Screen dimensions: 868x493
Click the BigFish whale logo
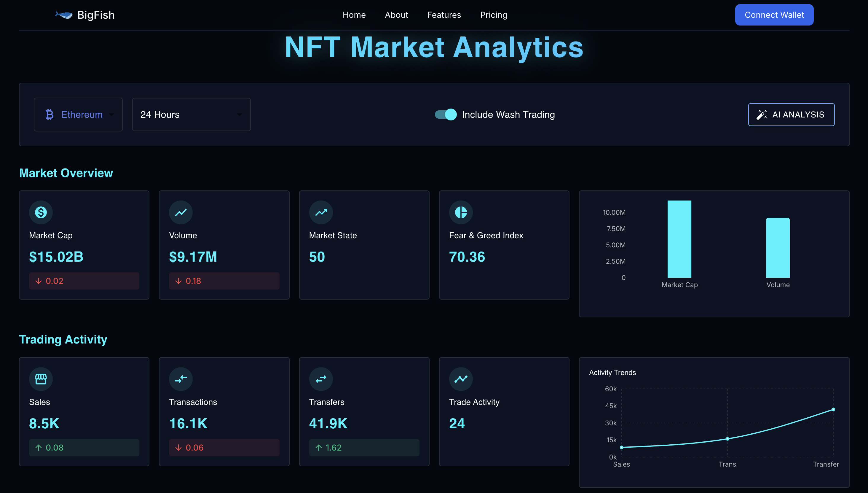[64, 15]
